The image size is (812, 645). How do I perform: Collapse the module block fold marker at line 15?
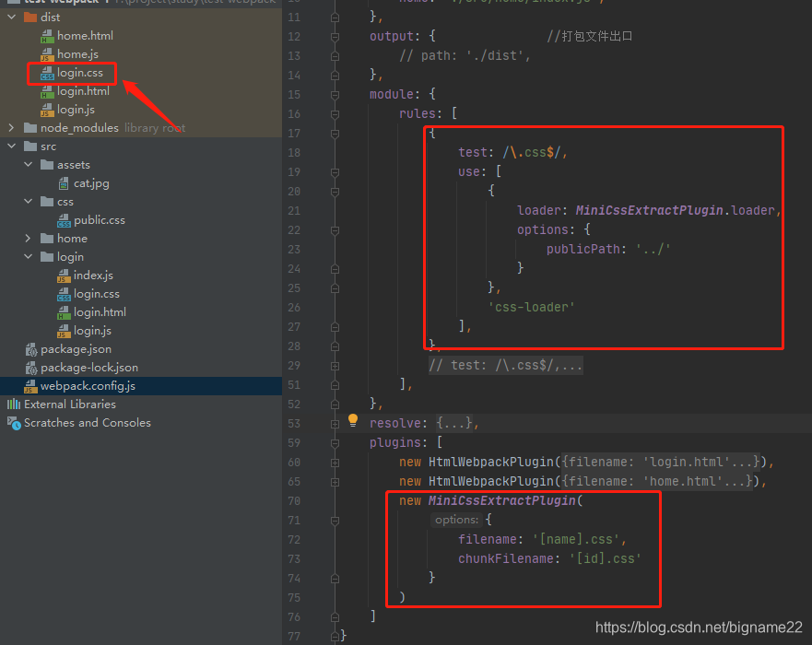point(335,95)
